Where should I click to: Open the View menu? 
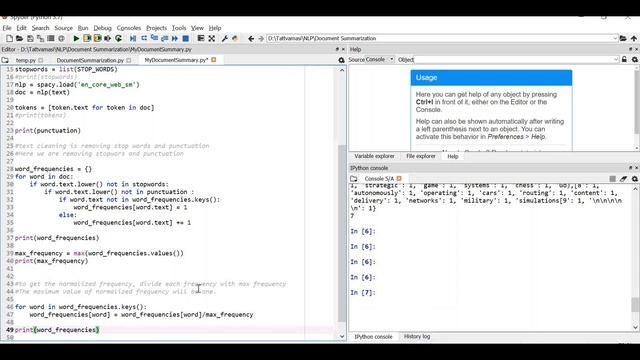coord(197,28)
